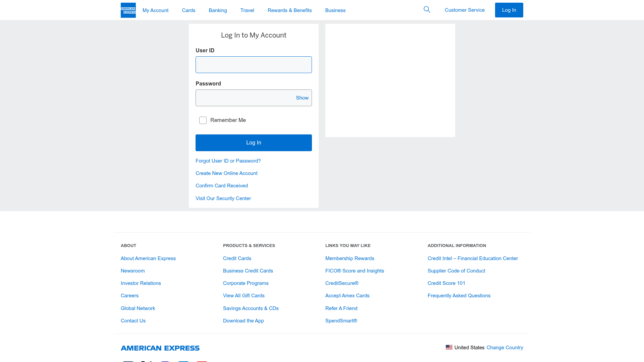Click the American Express footer wordmark

coord(160,348)
